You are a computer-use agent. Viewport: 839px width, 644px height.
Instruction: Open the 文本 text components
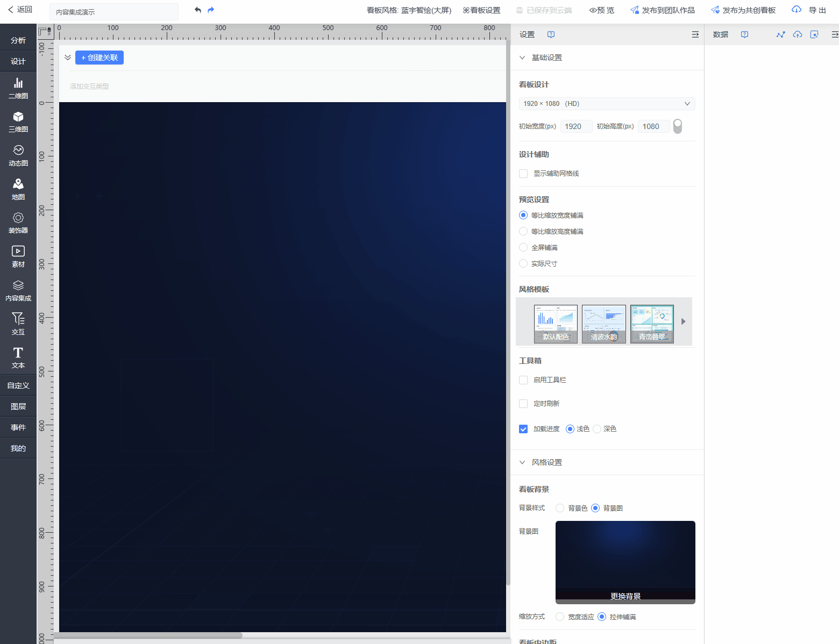click(x=18, y=358)
